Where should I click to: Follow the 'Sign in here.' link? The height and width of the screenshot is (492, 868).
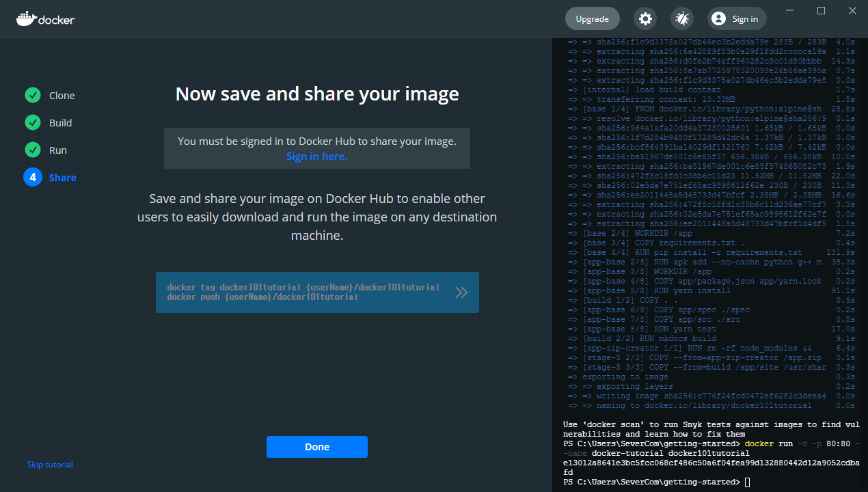[x=316, y=156]
